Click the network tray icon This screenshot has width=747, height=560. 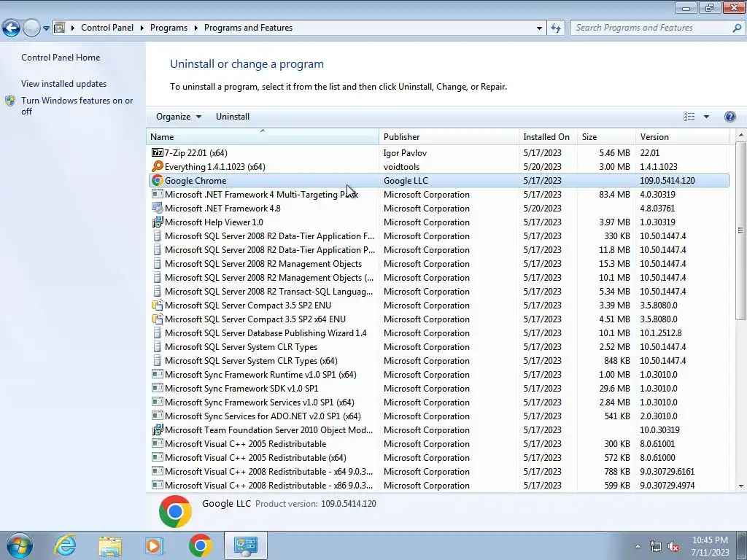point(656,547)
